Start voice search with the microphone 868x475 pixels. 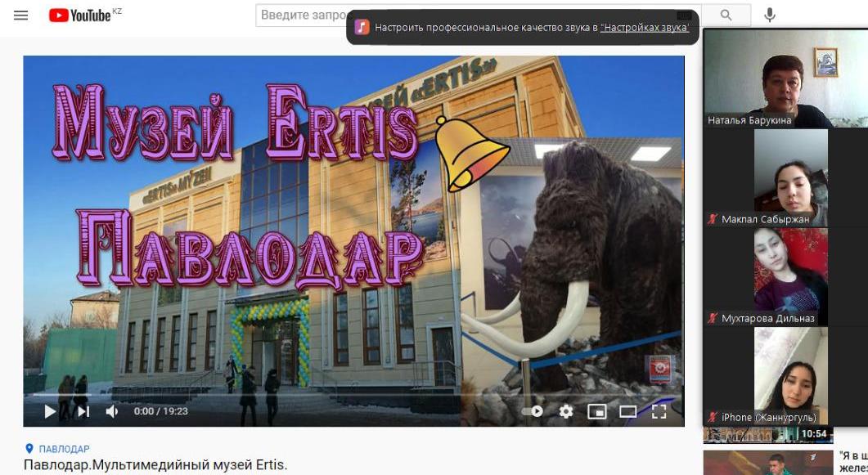pos(770,15)
